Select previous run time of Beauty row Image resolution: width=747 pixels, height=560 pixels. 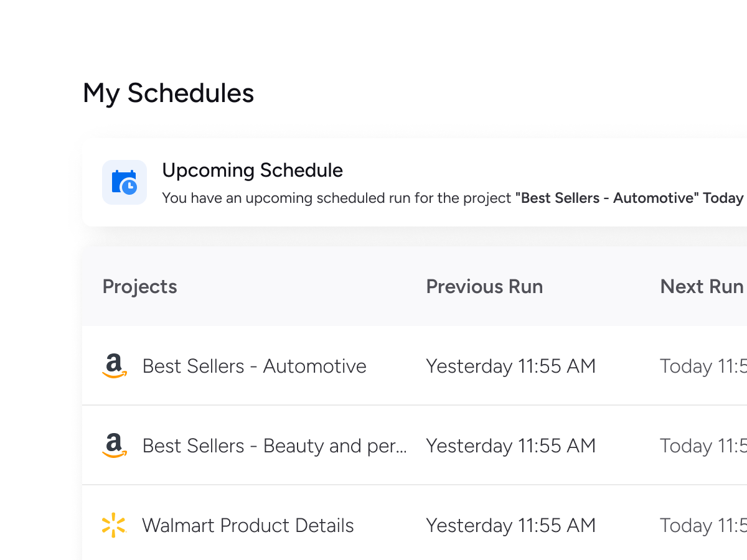510,446
